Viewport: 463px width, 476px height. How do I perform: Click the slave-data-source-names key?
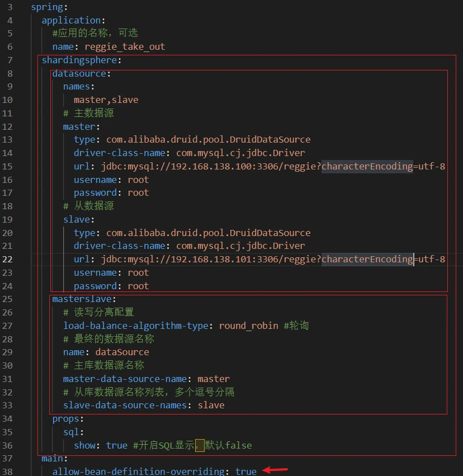pos(127,405)
